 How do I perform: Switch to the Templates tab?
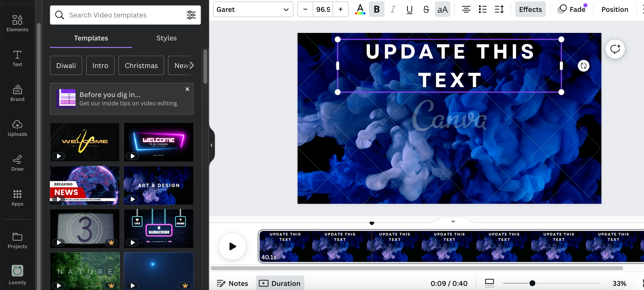tap(91, 38)
